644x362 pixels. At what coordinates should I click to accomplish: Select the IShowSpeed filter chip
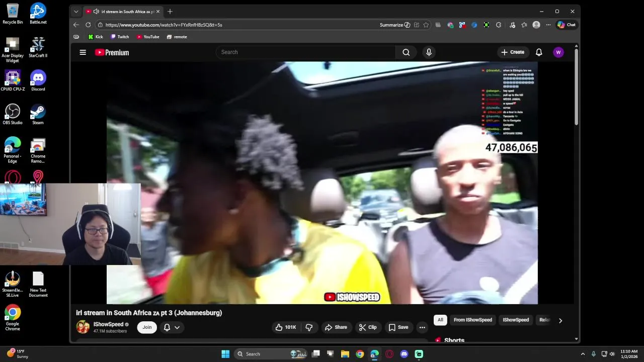click(516, 320)
